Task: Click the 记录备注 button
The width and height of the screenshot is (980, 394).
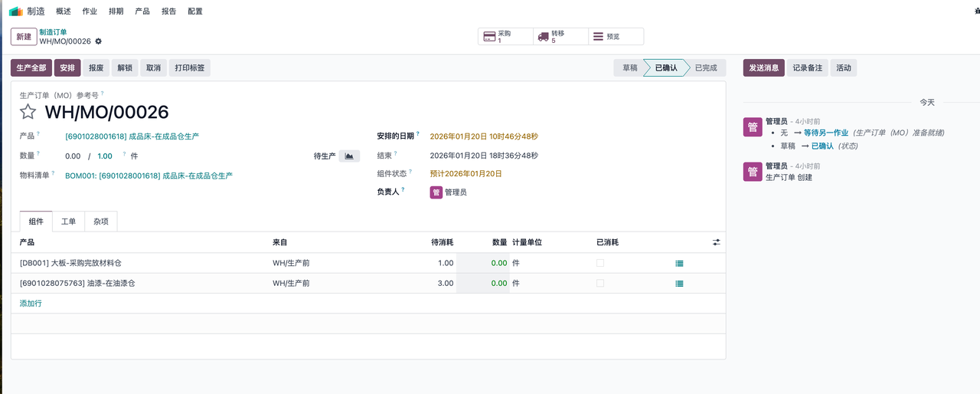Action: point(808,67)
